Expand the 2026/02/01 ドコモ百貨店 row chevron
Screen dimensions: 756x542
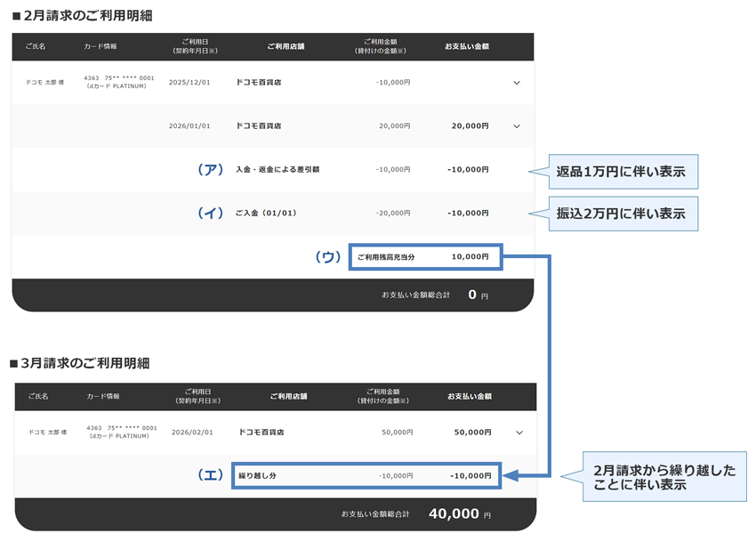click(x=519, y=433)
